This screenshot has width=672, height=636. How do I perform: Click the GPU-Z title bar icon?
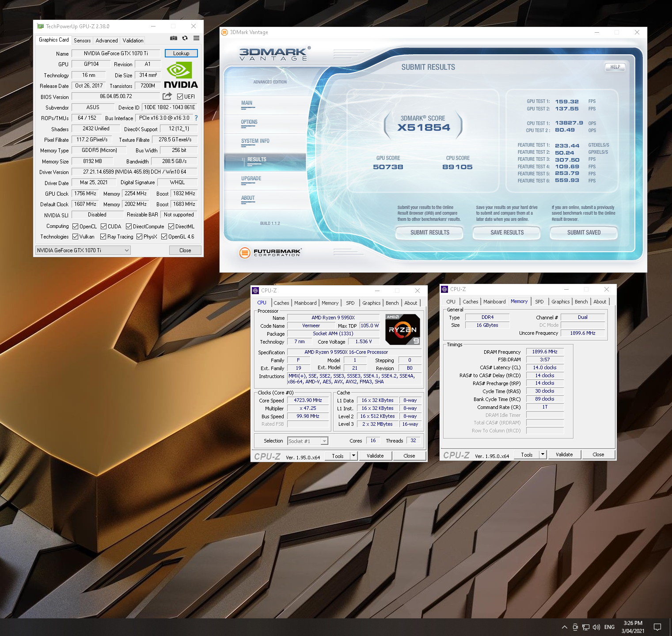coord(40,26)
